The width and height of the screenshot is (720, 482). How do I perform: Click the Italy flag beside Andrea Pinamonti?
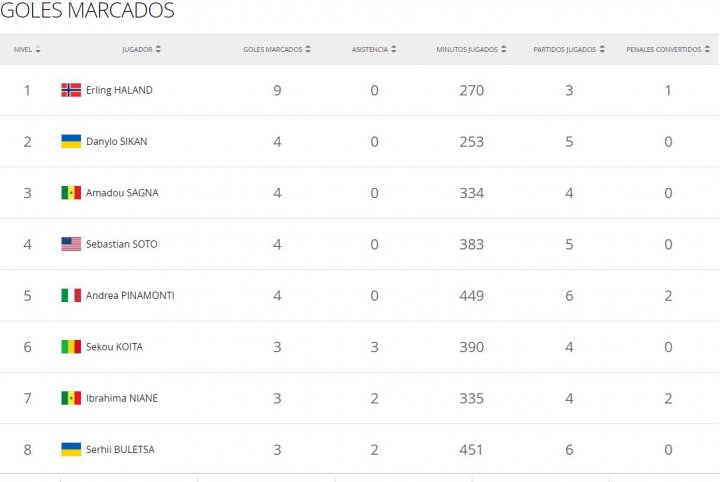71,295
